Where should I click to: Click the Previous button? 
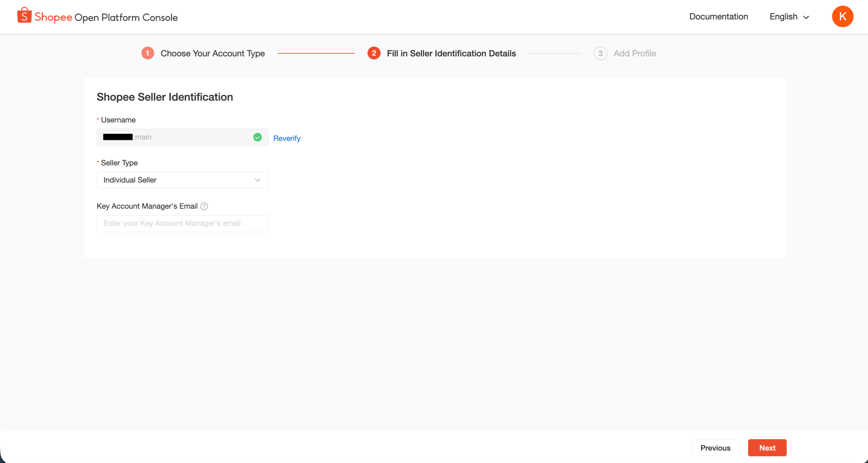coord(715,448)
